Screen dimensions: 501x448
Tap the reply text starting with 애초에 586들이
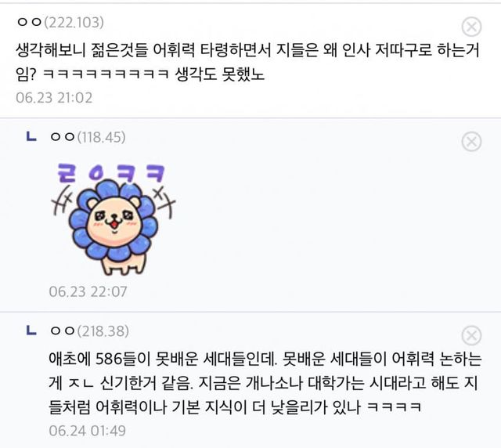[265, 384]
